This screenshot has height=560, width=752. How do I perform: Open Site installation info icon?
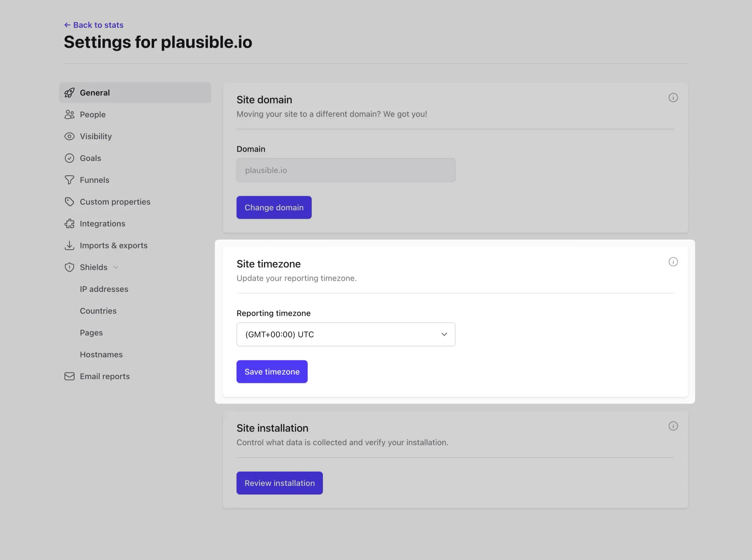[673, 426]
